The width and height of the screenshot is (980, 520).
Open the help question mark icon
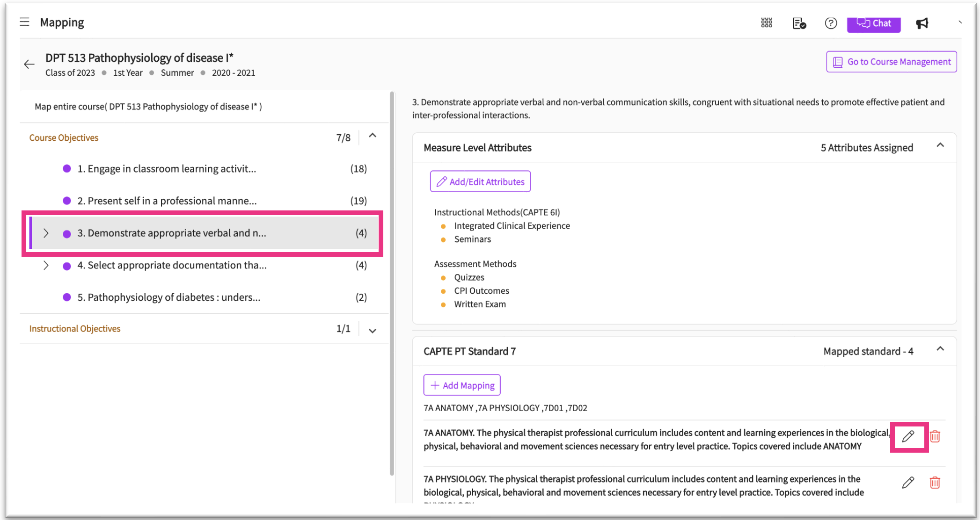[830, 23]
